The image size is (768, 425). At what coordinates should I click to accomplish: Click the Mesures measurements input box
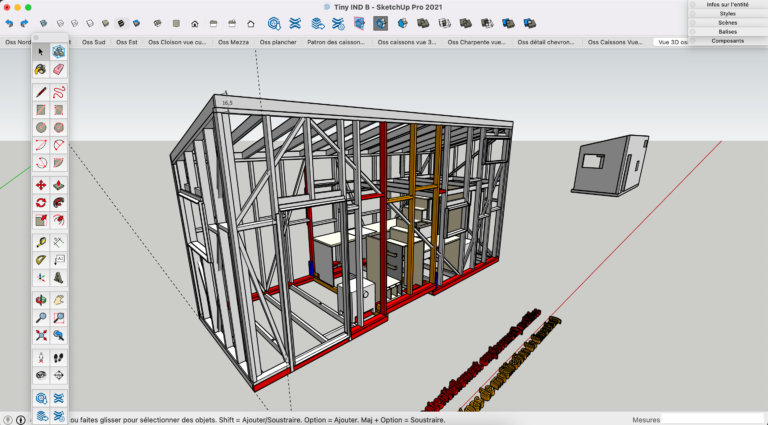click(x=714, y=420)
